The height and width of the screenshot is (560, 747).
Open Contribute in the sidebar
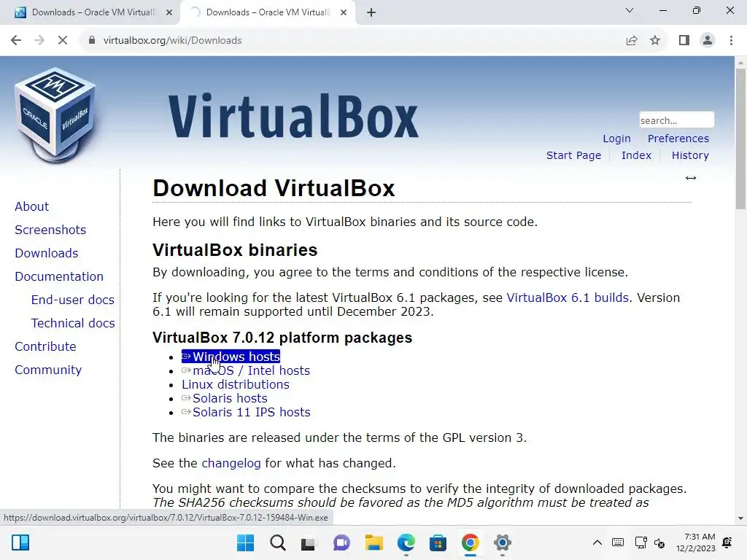pos(45,346)
